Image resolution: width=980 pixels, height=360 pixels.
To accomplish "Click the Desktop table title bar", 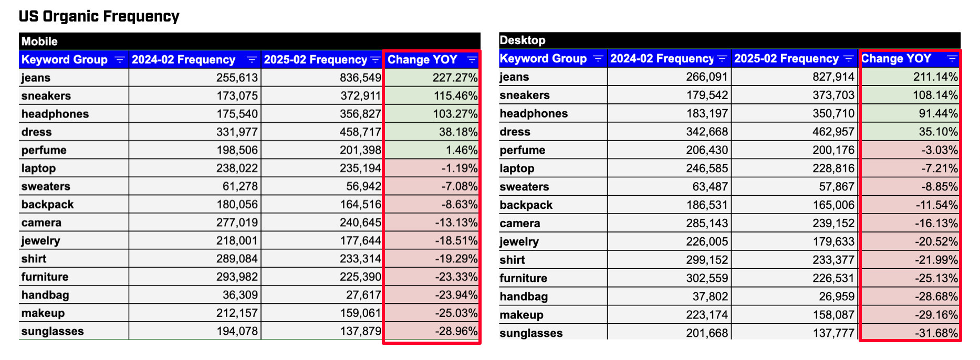I will pyautogui.click(x=729, y=40).
